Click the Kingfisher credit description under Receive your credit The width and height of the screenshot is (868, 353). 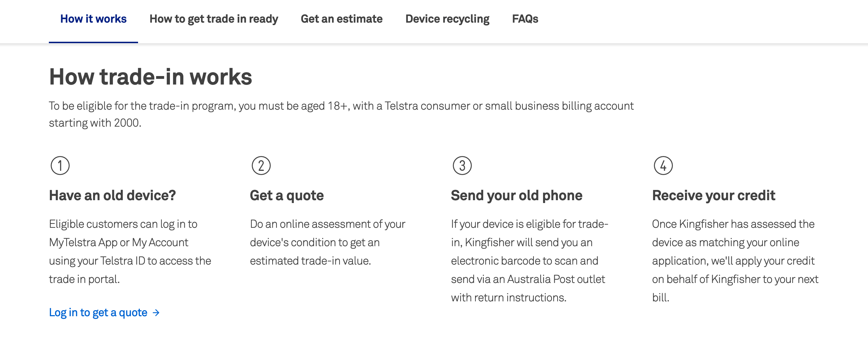(735, 261)
